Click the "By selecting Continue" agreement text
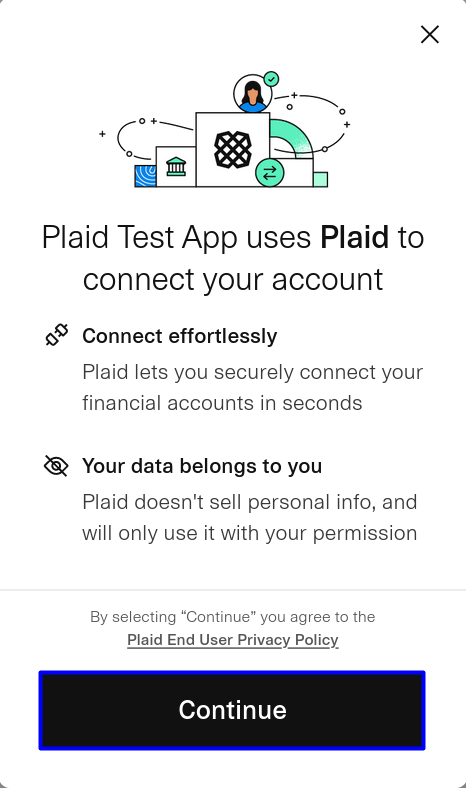This screenshot has height=788, width=466. pyautogui.click(x=233, y=617)
